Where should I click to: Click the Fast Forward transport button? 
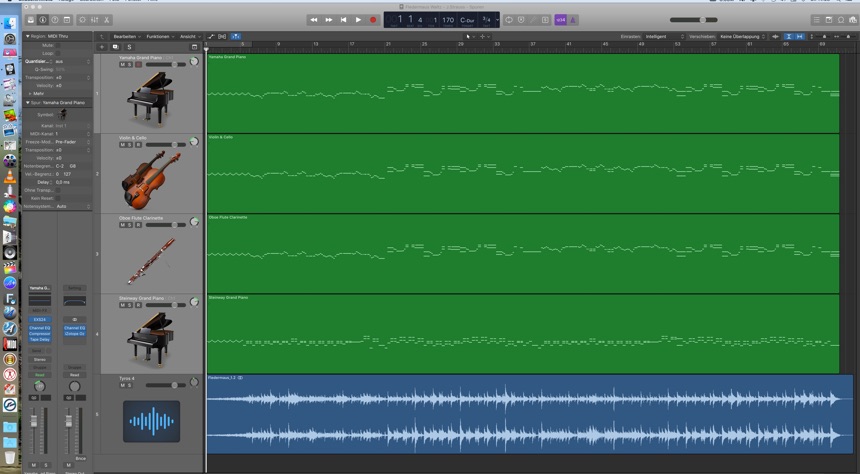(329, 20)
